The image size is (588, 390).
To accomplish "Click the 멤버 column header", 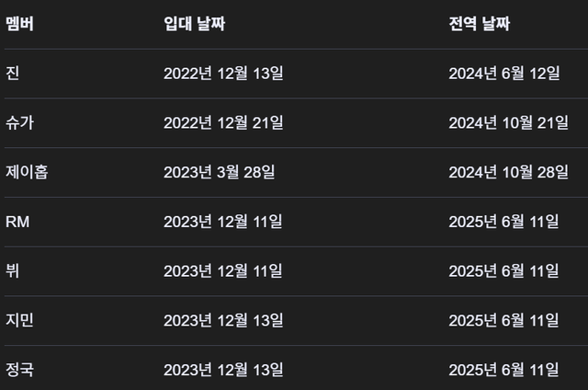I will coord(20,24).
